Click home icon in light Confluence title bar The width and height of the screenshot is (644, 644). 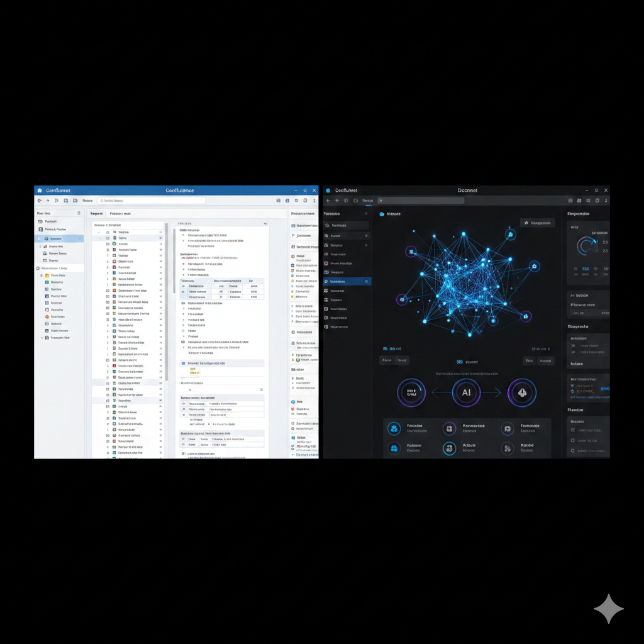[40, 190]
